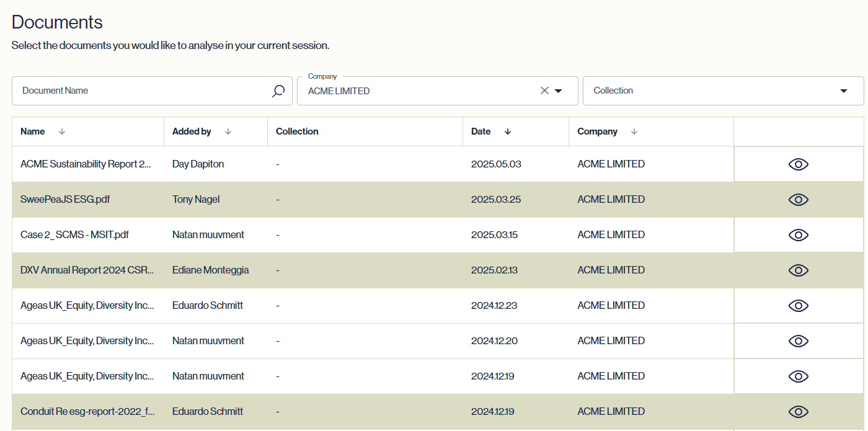868x431 pixels.
Task: Sort by Date column arrow
Action: click(508, 131)
